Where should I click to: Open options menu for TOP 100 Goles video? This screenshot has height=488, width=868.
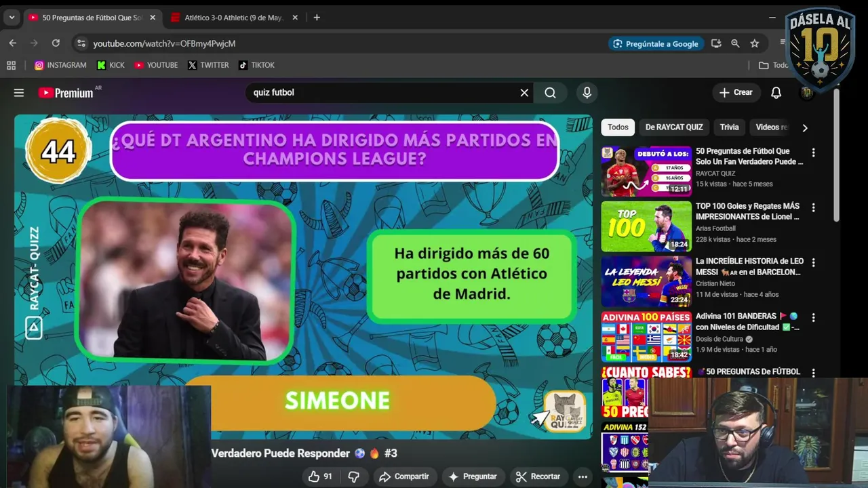(x=813, y=208)
